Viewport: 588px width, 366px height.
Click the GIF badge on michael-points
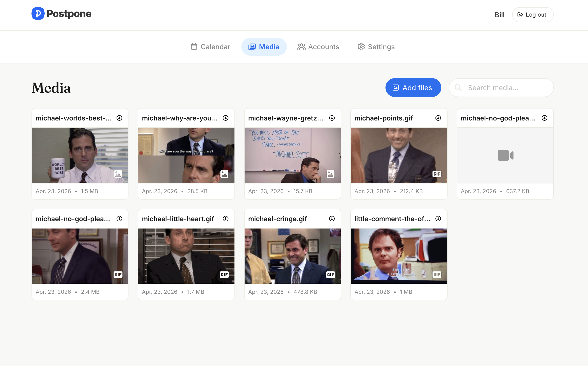pos(437,174)
